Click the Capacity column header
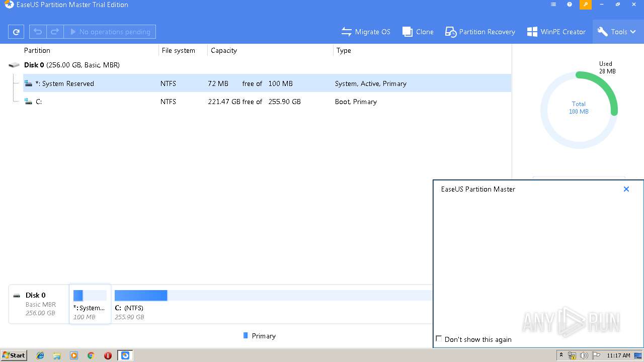The image size is (644, 362). click(224, 50)
